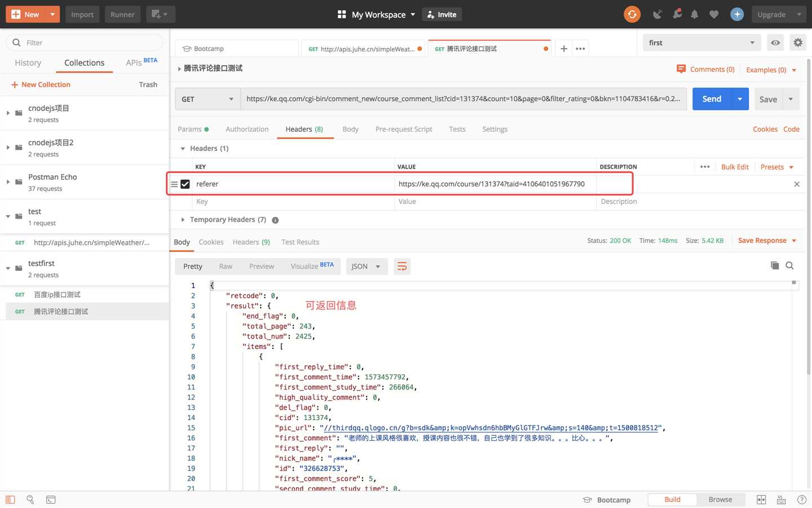Screen dimensions: 812x508
Task: Click the request URL input field
Action: (464, 99)
